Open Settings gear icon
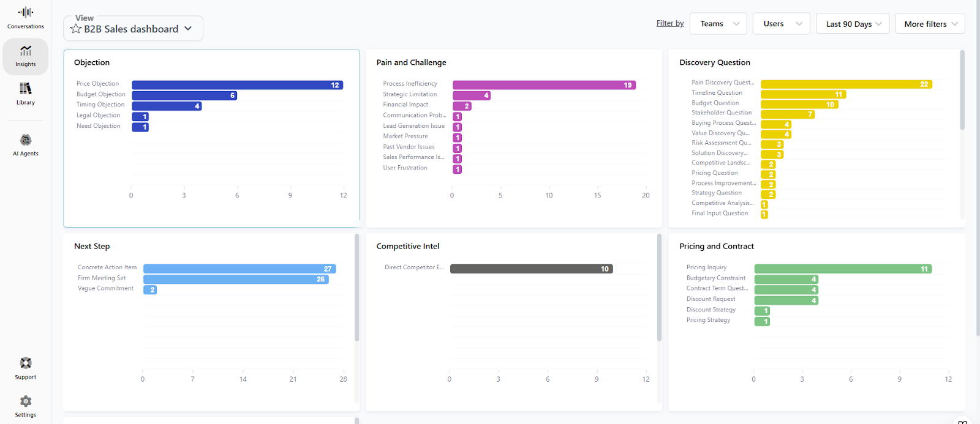980x424 pixels. [x=26, y=401]
